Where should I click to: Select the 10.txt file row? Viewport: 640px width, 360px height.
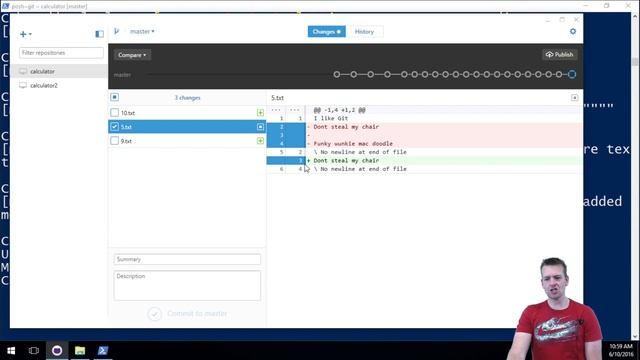(x=187, y=113)
